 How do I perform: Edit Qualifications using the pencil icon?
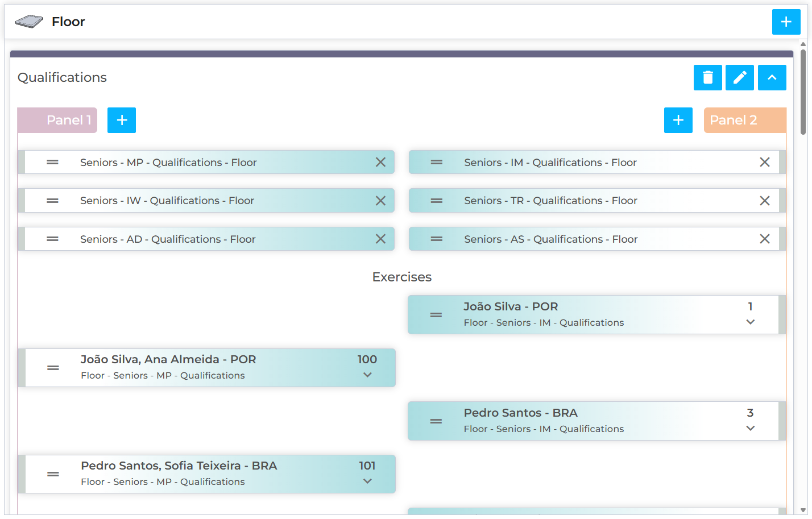pyautogui.click(x=740, y=77)
